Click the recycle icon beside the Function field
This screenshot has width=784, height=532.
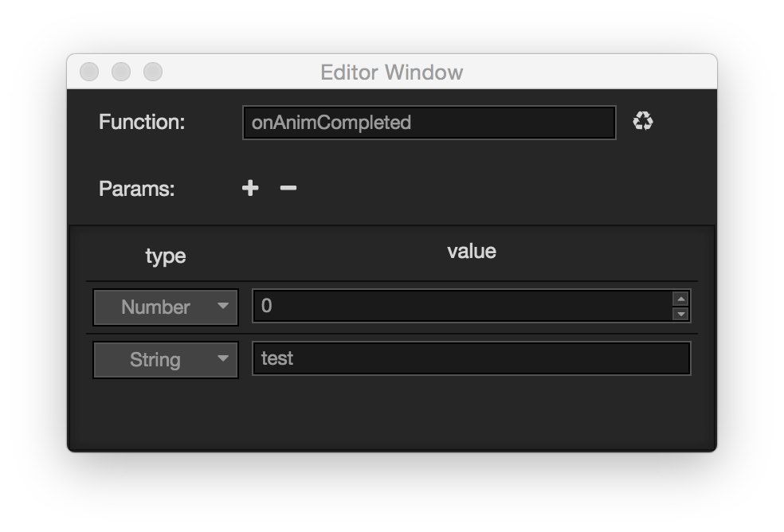tap(643, 122)
